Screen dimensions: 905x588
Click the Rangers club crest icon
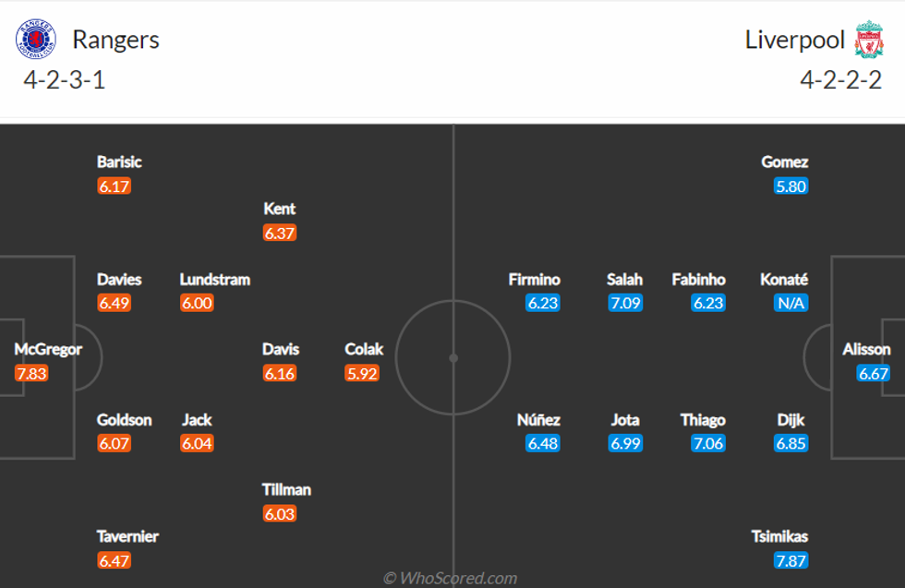[36, 40]
